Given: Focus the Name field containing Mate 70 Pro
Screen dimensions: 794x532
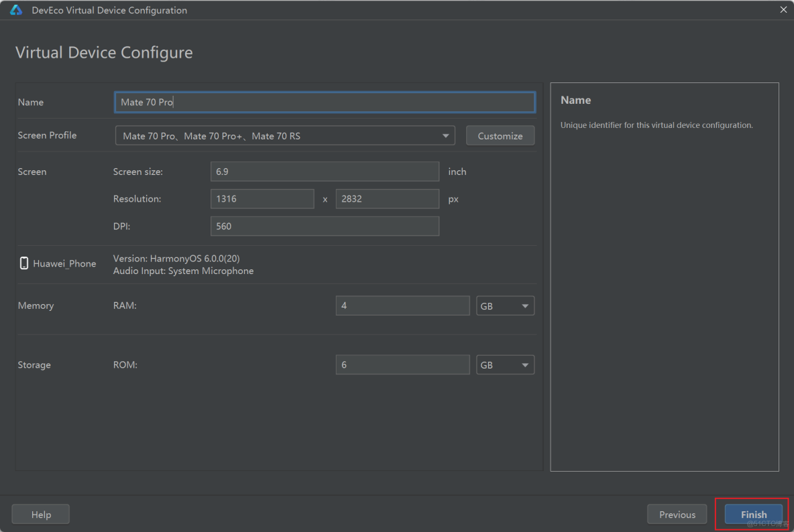Looking at the screenshot, I should pos(325,103).
